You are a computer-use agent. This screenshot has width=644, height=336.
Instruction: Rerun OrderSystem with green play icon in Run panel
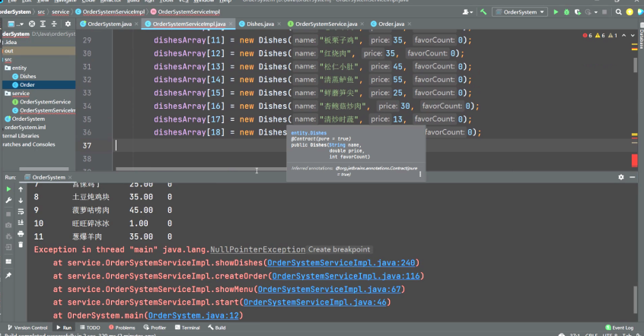tap(9, 189)
